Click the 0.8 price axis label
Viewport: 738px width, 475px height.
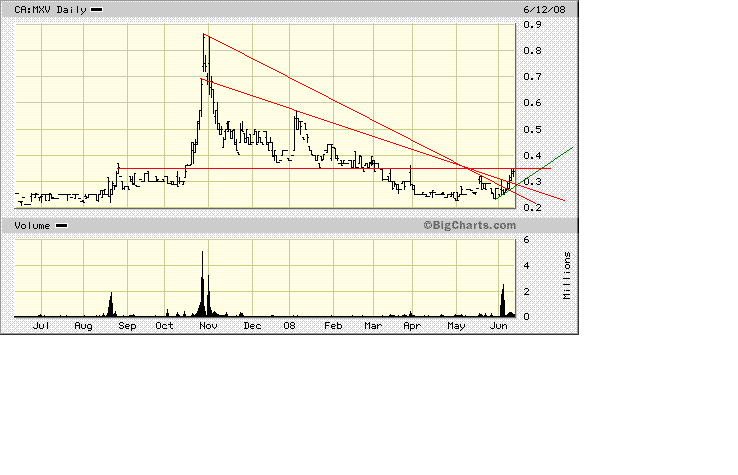(x=532, y=51)
